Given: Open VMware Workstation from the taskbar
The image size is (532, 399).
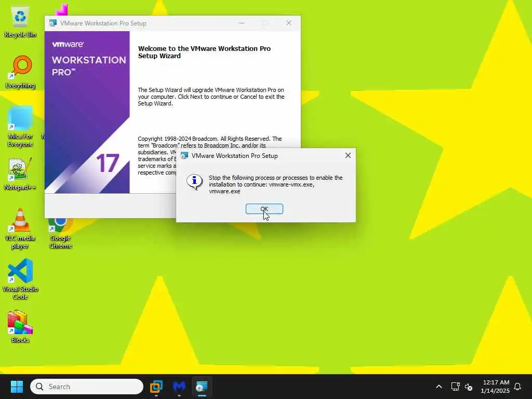Looking at the screenshot, I should coord(156,387).
